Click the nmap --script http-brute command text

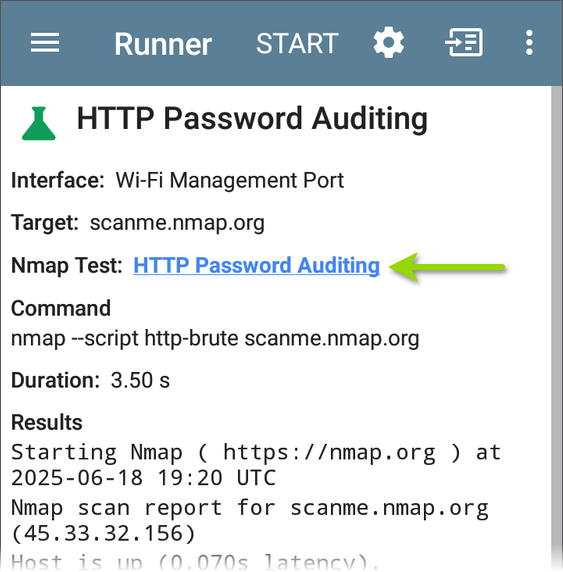[215, 339]
